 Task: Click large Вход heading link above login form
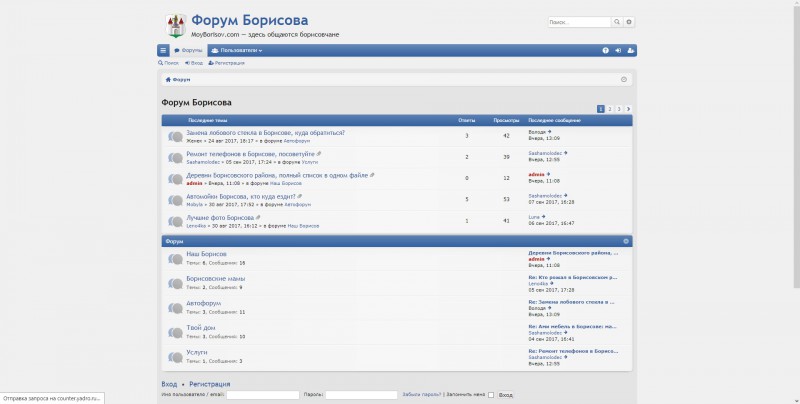(x=169, y=384)
